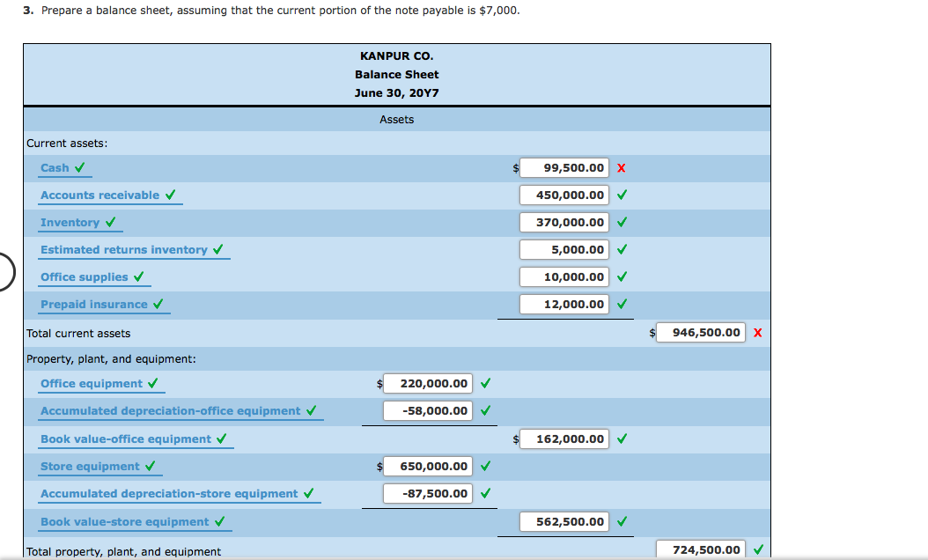Viewport: 928px width, 560px height.
Task: Click the checkmark beside Book value-office equipment amount
Action: [x=622, y=438]
